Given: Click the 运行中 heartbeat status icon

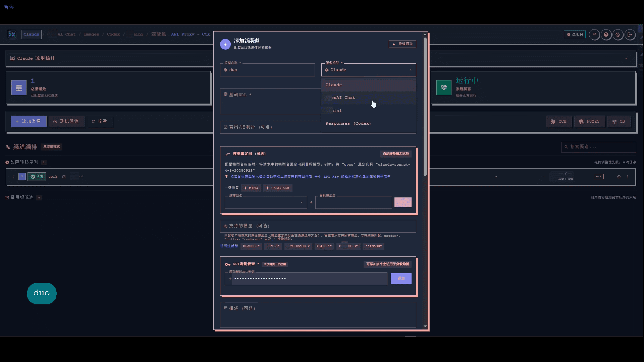Looking at the screenshot, I should [444, 88].
